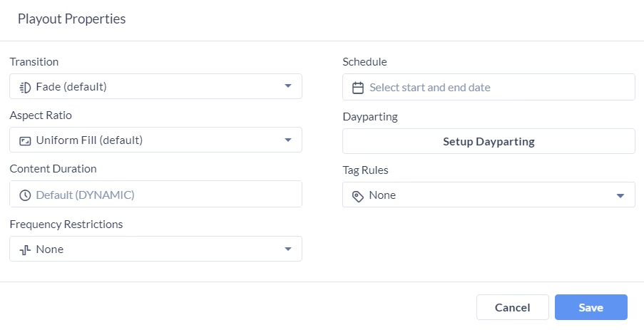The height and width of the screenshot is (330, 644).
Task: Click the Setup Dayparting button
Action: pyautogui.click(x=489, y=142)
